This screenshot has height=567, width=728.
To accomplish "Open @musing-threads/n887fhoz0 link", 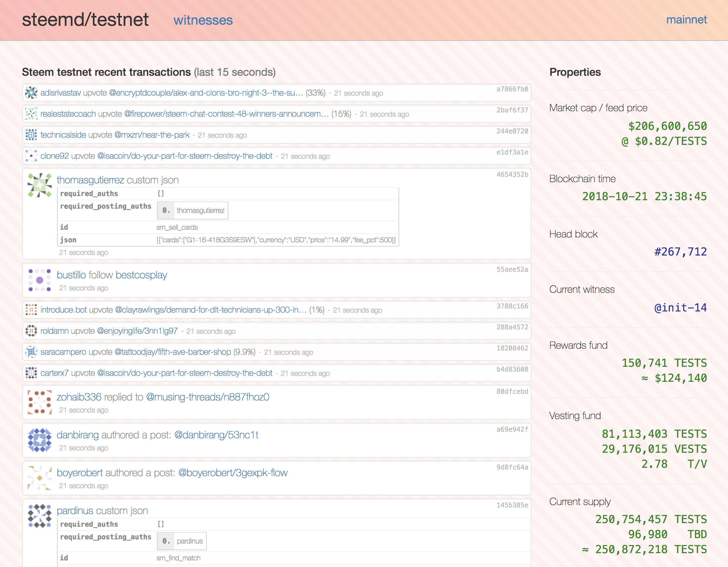I will [x=208, y=397].
